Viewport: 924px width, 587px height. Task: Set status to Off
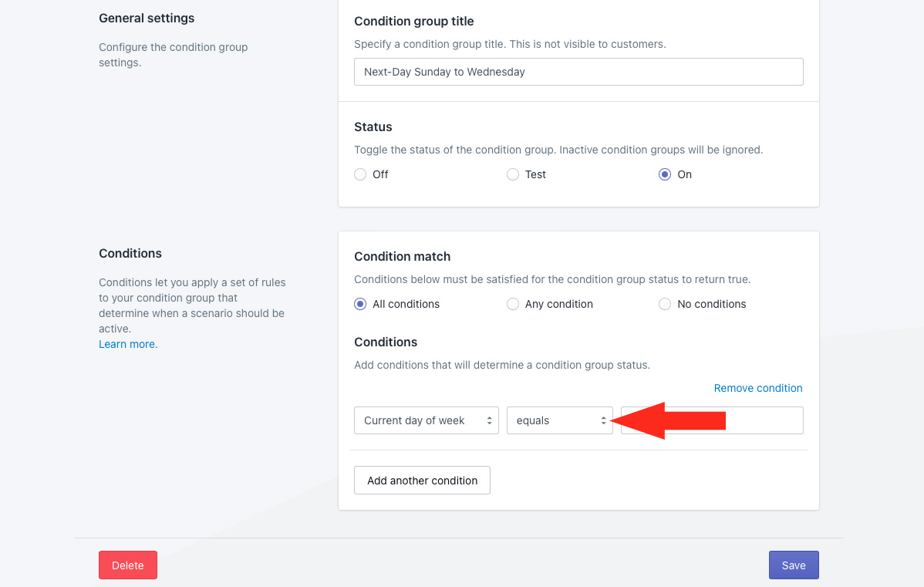pos(360,174)
